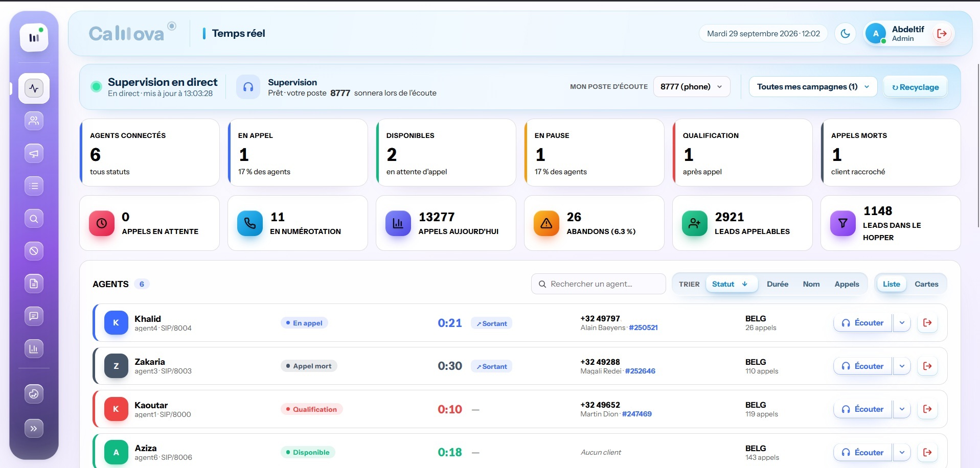The height and width of the screenshot is (468, 980).
Task: Open the lists sidebar icon
Action: click(x=34, y=186)
